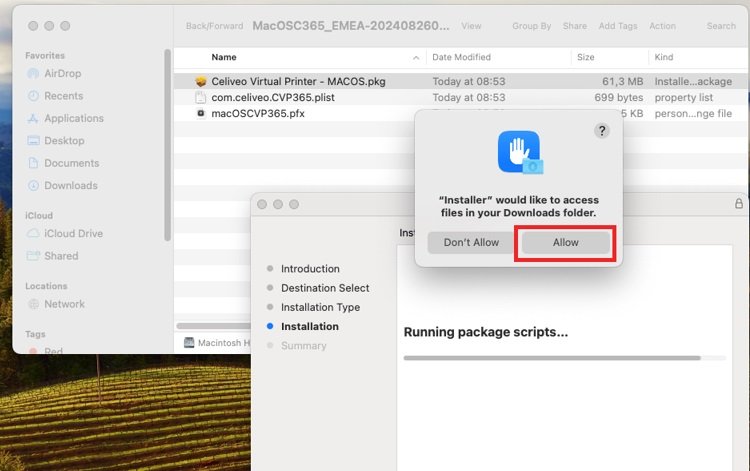Click the Destination Select step
750x471 pixels.
325,288
